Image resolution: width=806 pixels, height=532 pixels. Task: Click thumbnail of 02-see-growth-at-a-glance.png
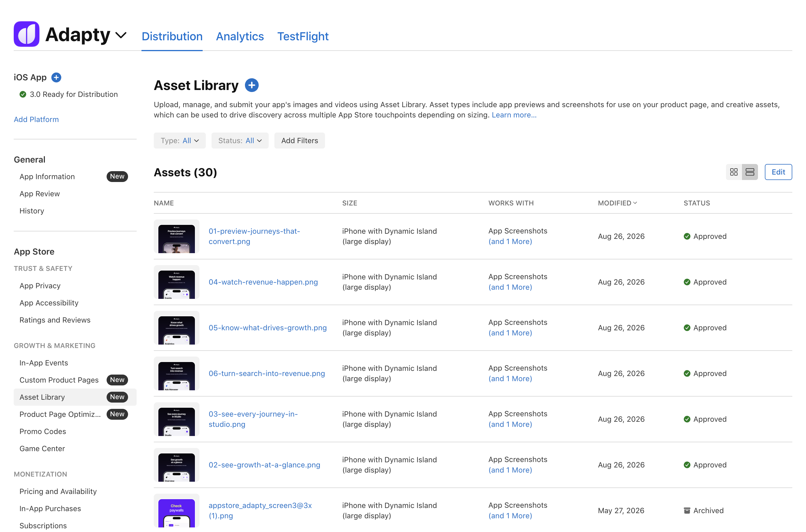click(176, 465)
